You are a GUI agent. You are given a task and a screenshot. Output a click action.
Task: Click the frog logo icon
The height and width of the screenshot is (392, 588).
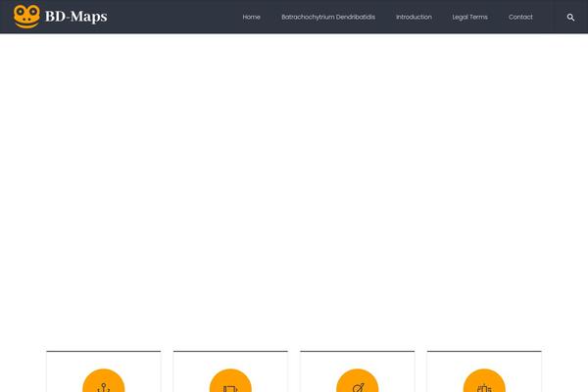pos(26,17)
